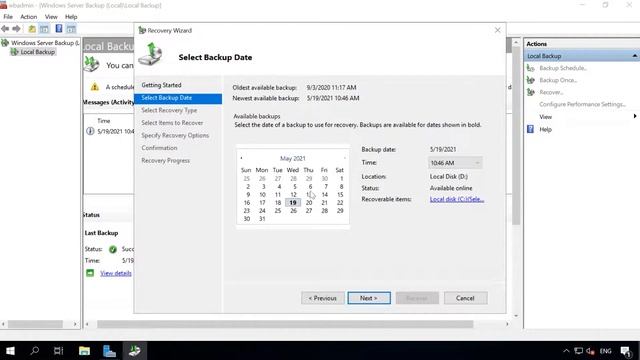
Task: Click the center pane horizontal scrollbar
Action: [285, 324]
